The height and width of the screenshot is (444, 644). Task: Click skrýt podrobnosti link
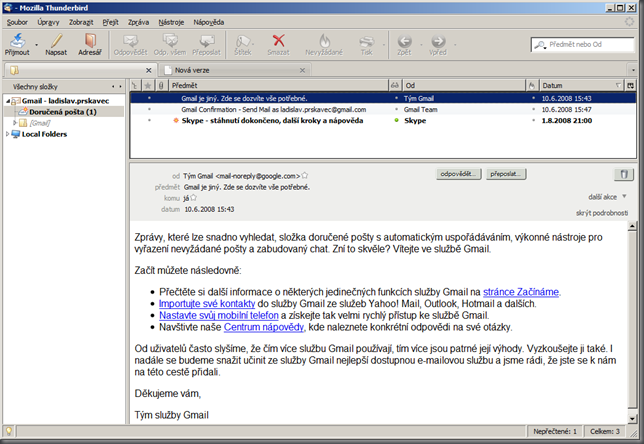click(602, 213)
